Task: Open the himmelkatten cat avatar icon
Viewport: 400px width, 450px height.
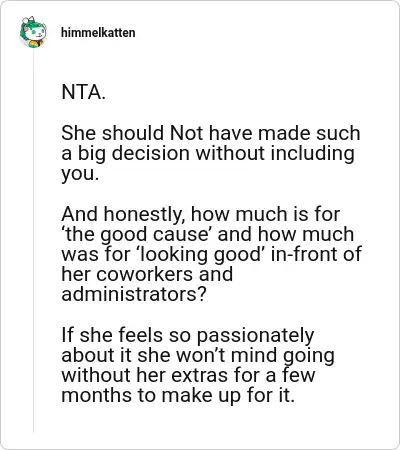Action: [x=33, y=32]
